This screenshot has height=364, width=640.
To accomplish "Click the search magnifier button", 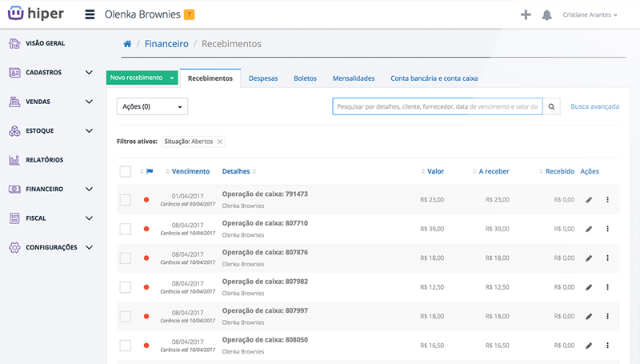I will click(x=552, y=106).
